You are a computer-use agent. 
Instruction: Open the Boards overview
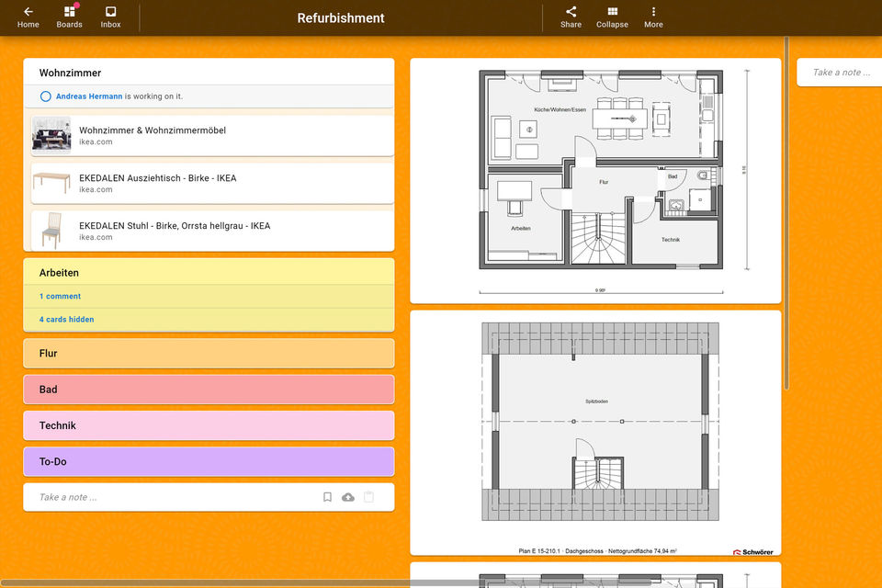(x=69, y=17)
